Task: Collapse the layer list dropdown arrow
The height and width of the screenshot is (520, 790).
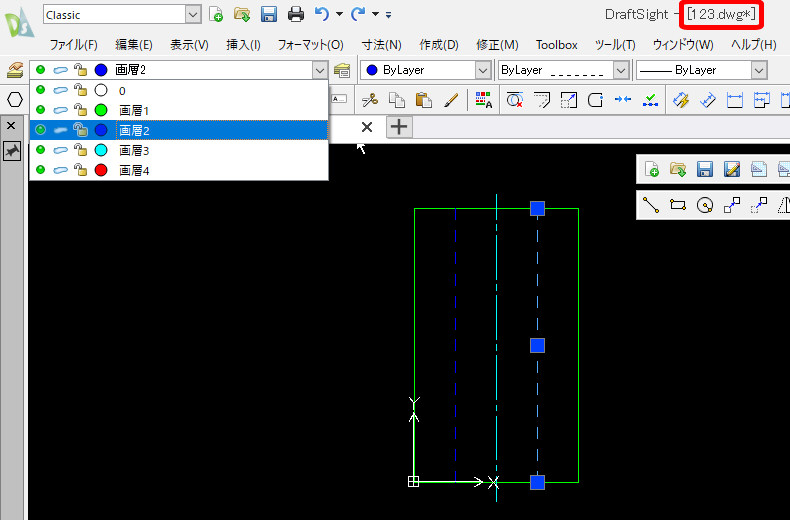Action: (319, 70)
